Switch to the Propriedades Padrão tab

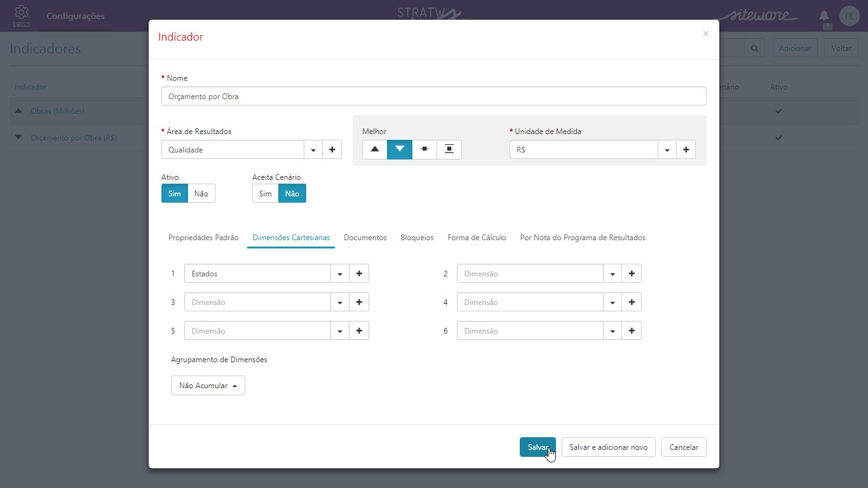203,238
